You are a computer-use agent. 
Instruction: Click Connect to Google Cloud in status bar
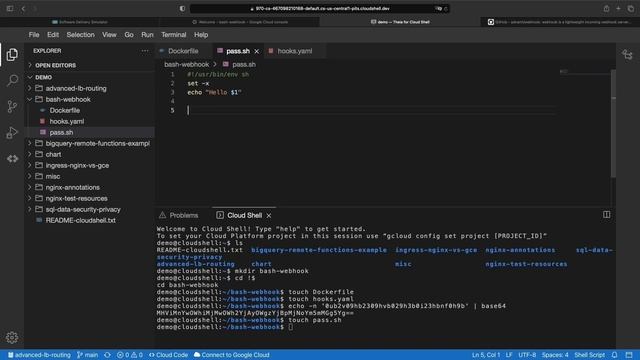point(231,355)
